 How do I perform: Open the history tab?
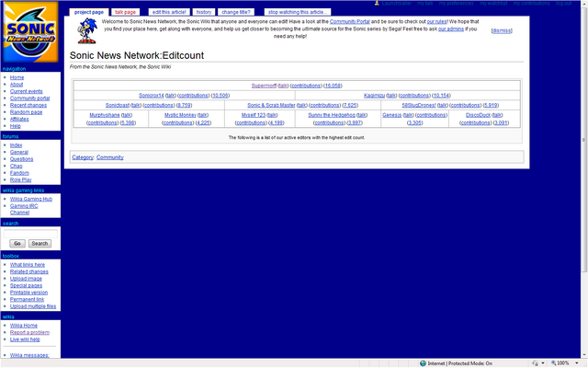204,12
